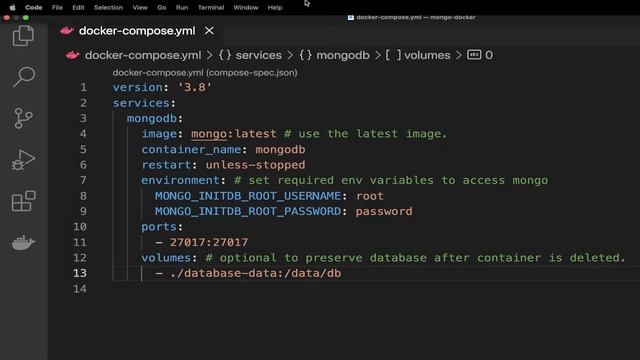The height and width of the screenshot is (360, 640).
Task: Open the Search view in activity bar
Action: (x=23, y=77)
